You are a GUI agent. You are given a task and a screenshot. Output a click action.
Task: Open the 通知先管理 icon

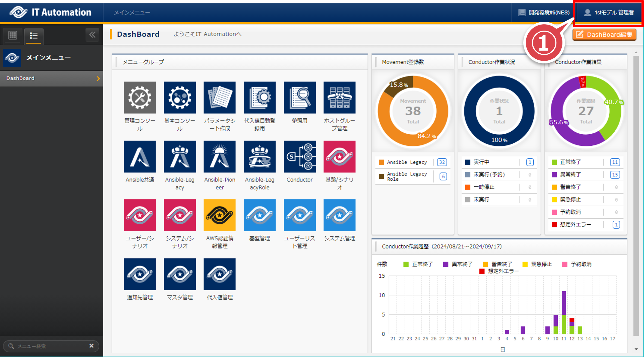140,274
